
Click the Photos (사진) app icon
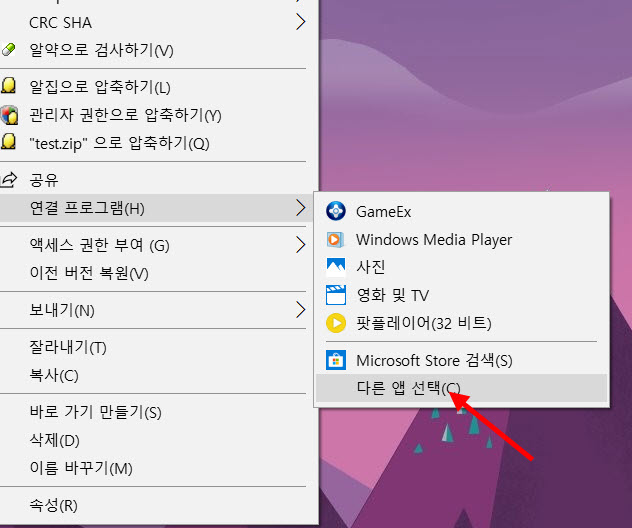click(336, 267)
